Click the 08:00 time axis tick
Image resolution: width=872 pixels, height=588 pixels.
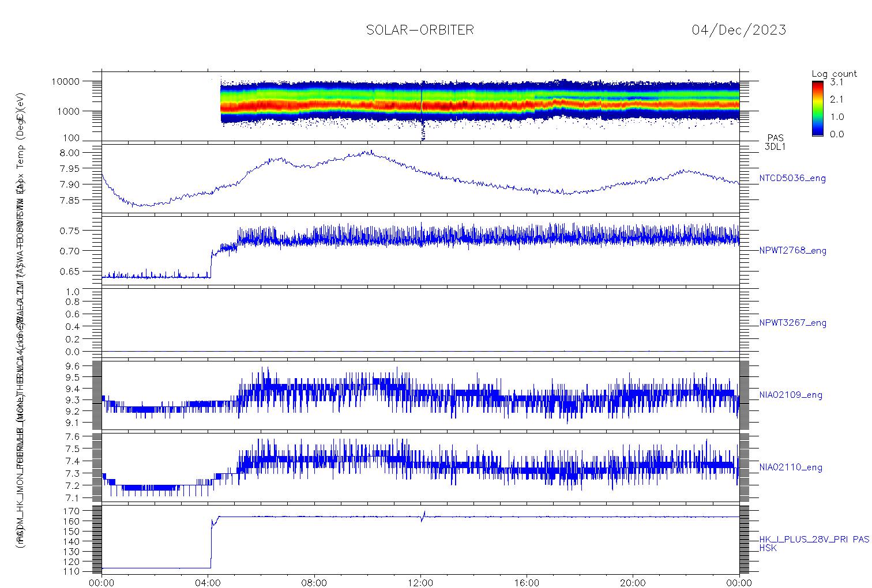coord(314,583)
